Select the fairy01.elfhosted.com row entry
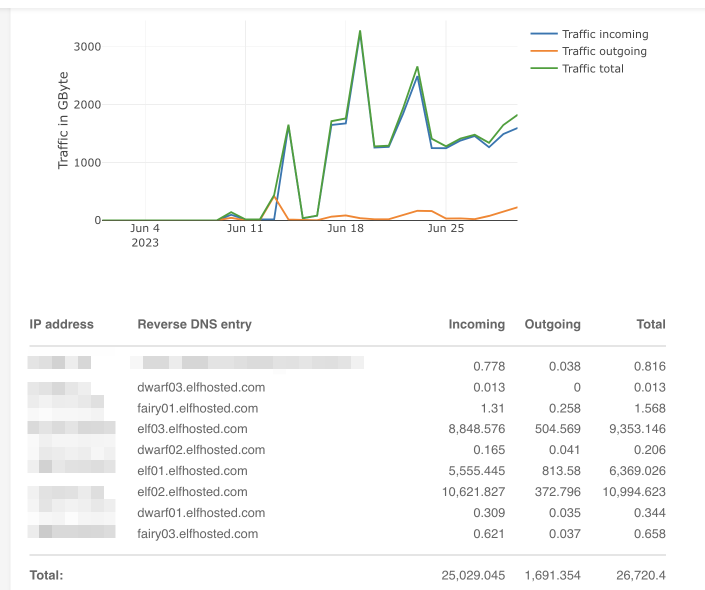 pos(197,408)
